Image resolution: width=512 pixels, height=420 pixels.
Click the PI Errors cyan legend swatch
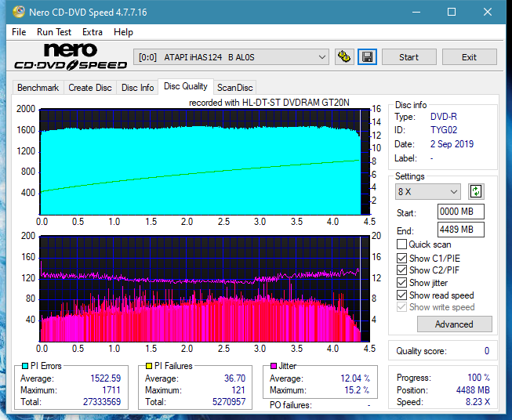(x=24, y=366)
